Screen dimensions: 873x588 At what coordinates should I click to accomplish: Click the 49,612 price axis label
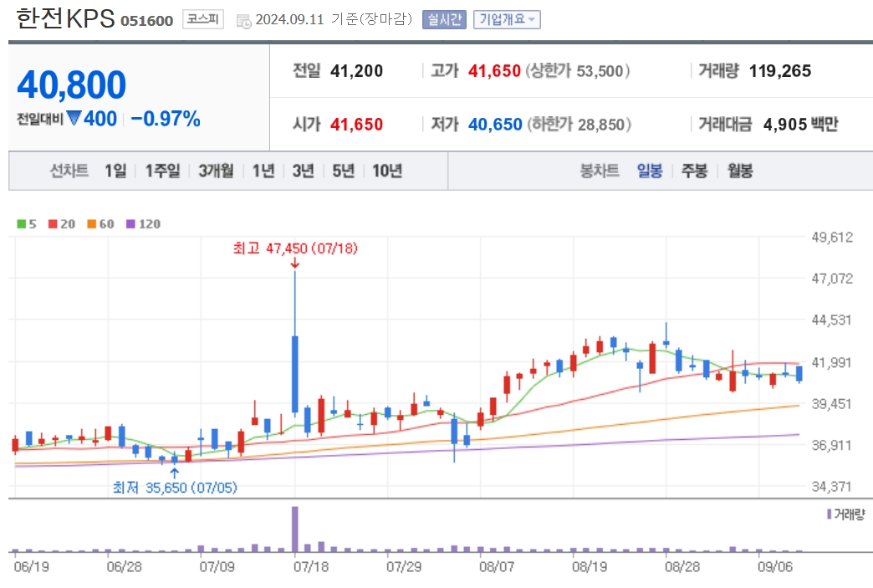tap(832, 238)
